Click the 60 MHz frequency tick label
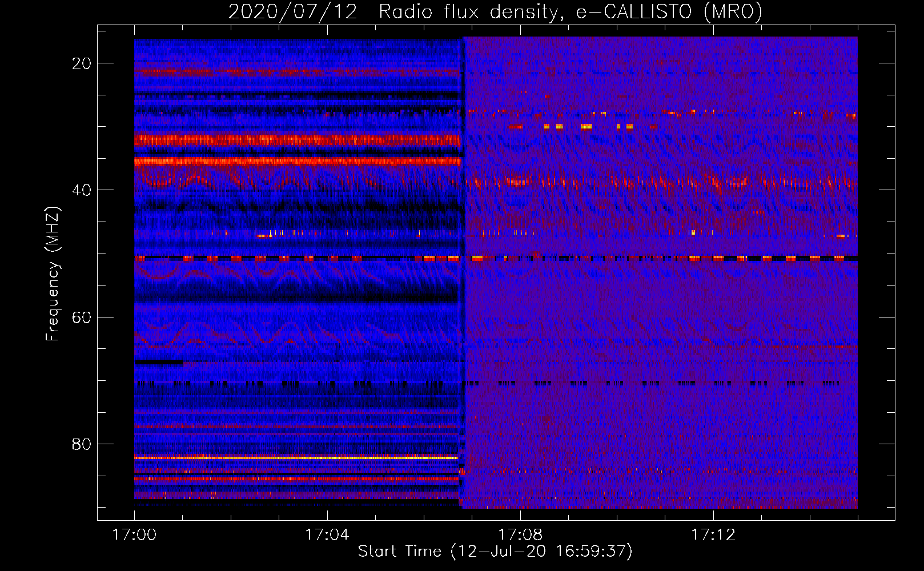Image resolution: width=924 pixels, height=571 pixels. [82, 317]
